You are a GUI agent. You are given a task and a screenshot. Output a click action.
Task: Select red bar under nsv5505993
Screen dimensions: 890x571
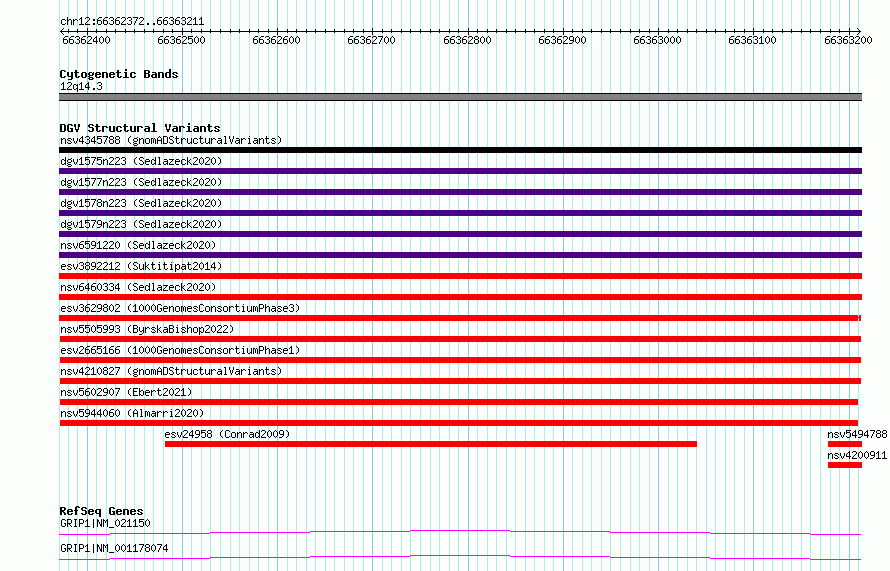tap(460, 339)
